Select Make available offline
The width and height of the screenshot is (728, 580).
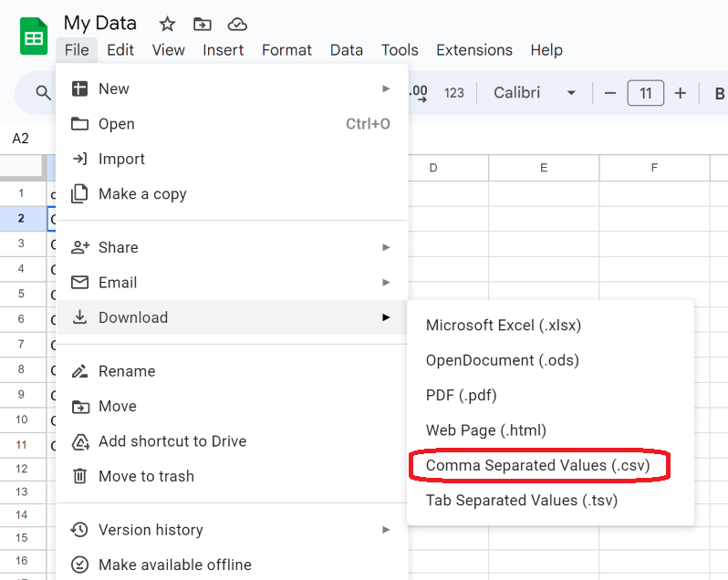click(x=232, y=564)
